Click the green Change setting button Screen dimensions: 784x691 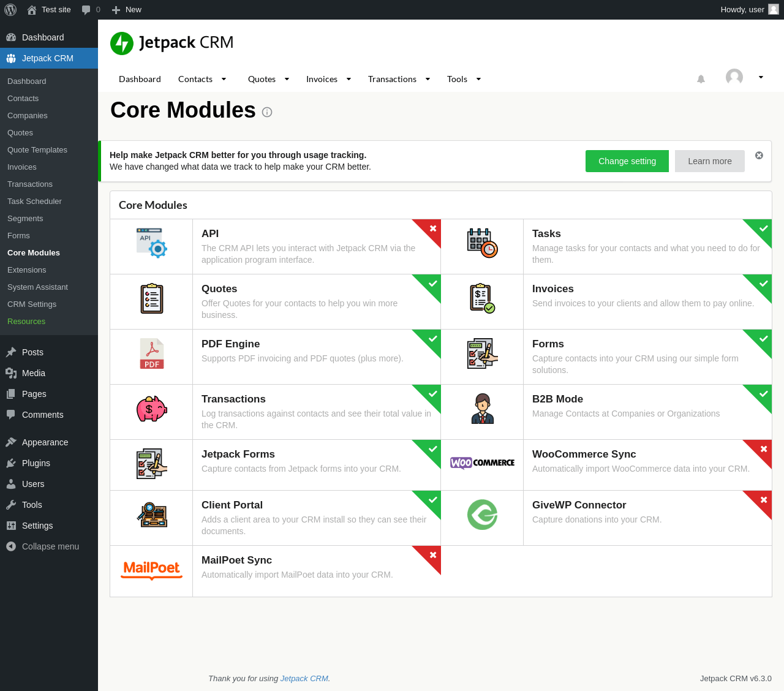click(627, 161)
